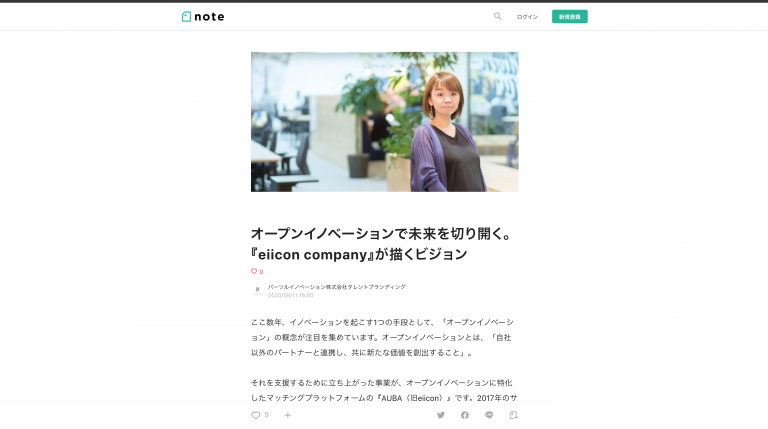Open パーソルイノベーション author profile link

click(x=336, y=287)
